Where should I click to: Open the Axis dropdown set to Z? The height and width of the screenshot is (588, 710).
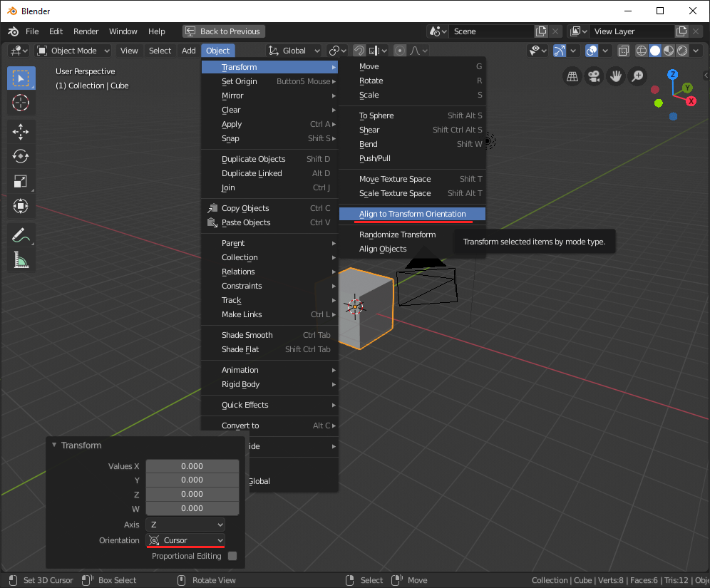185,525
